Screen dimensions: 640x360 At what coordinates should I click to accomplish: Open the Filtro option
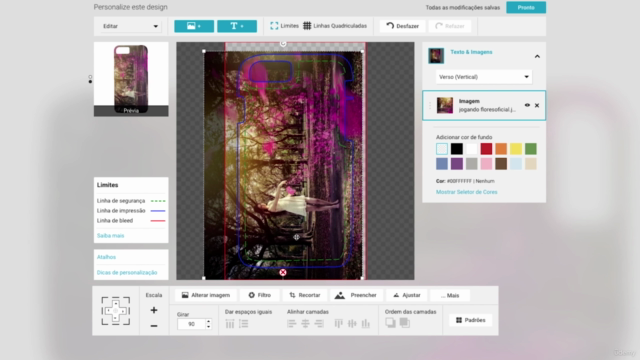pyautogui.click(x=260, y=295)
